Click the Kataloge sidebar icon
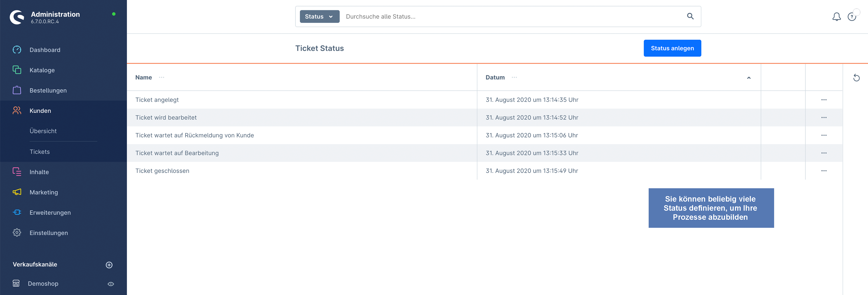 (17, 70)
